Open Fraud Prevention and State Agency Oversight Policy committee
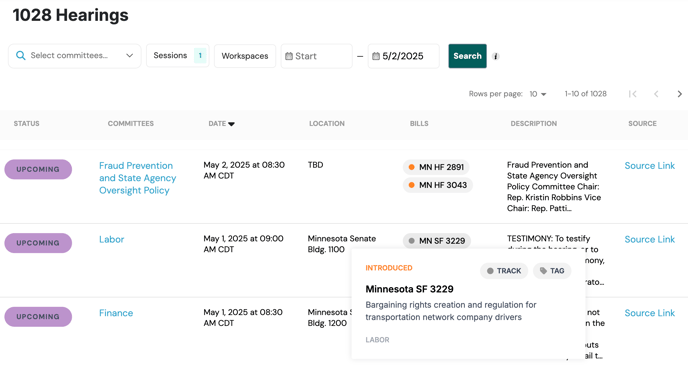The height and width of the screenshot is (367, 688). 137,178
